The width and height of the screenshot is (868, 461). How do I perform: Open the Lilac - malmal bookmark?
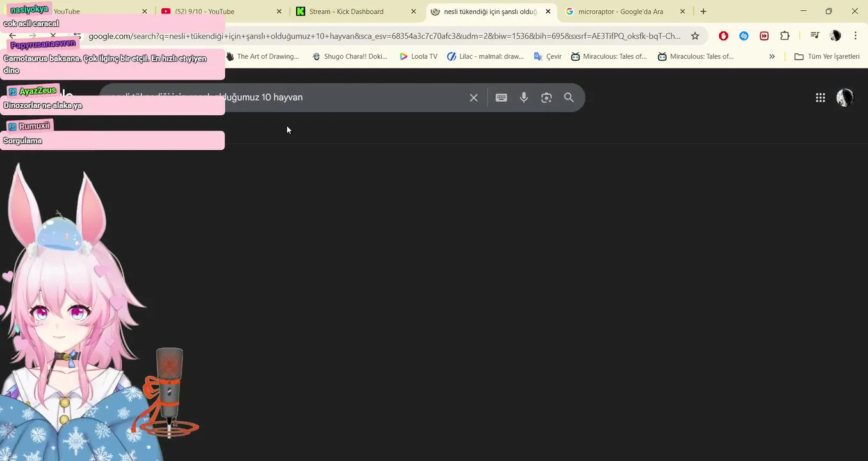pos(486,56)
